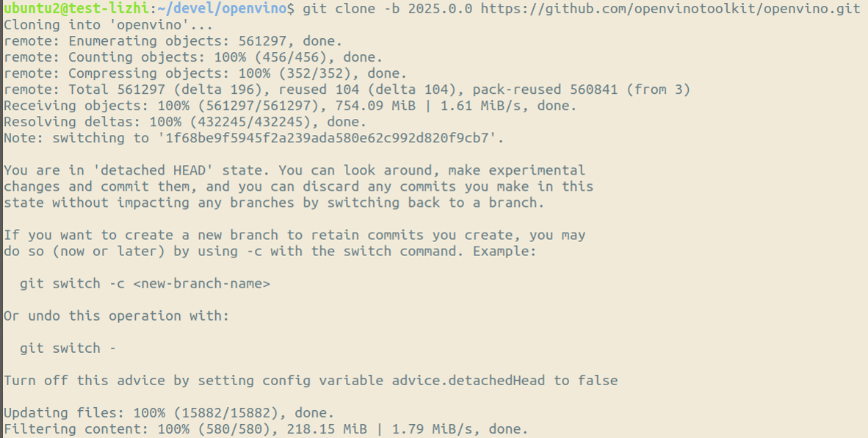The width and height of the screenshot is (868, 438).
Task: Click the 'git clone' command text
Action: (334, 9)
